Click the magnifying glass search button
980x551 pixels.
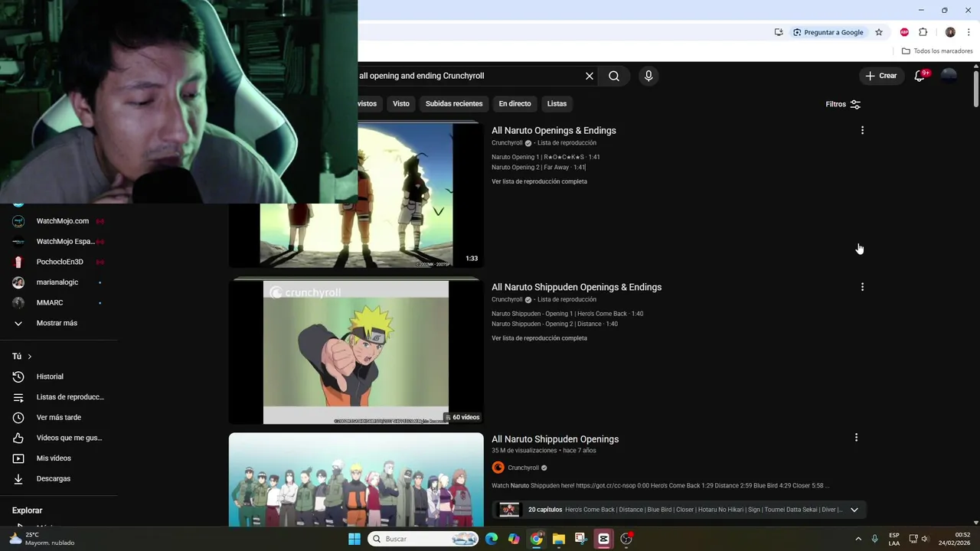click(x=614, y=76)
